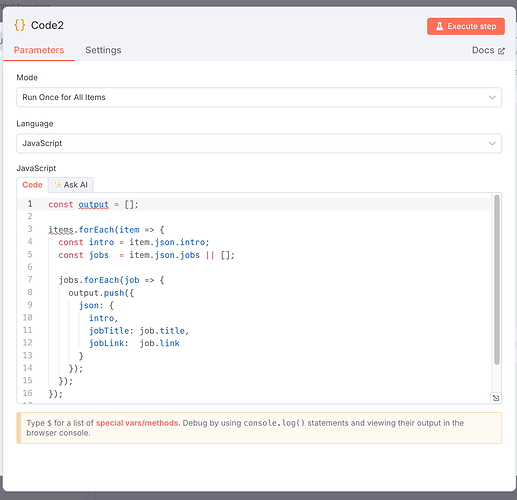
Task: Click line 11 'jobTitle: job.title,'
Action: pyautogui.click(x=139, y=331)
